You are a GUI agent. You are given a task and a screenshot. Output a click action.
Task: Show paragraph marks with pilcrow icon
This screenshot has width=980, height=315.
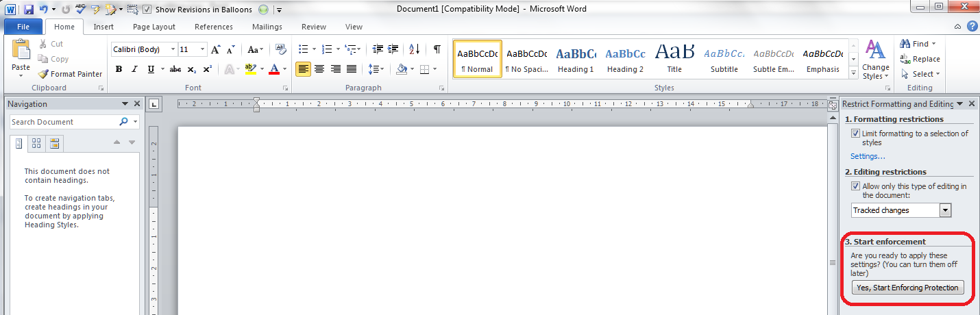[437, 49]
